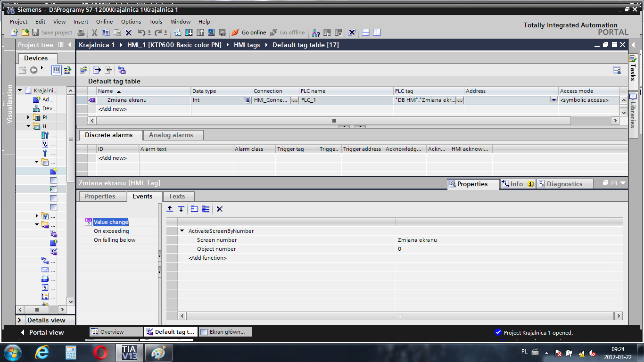Expand the PLC node in project tree
644x362 pixels.
(28, 117)
